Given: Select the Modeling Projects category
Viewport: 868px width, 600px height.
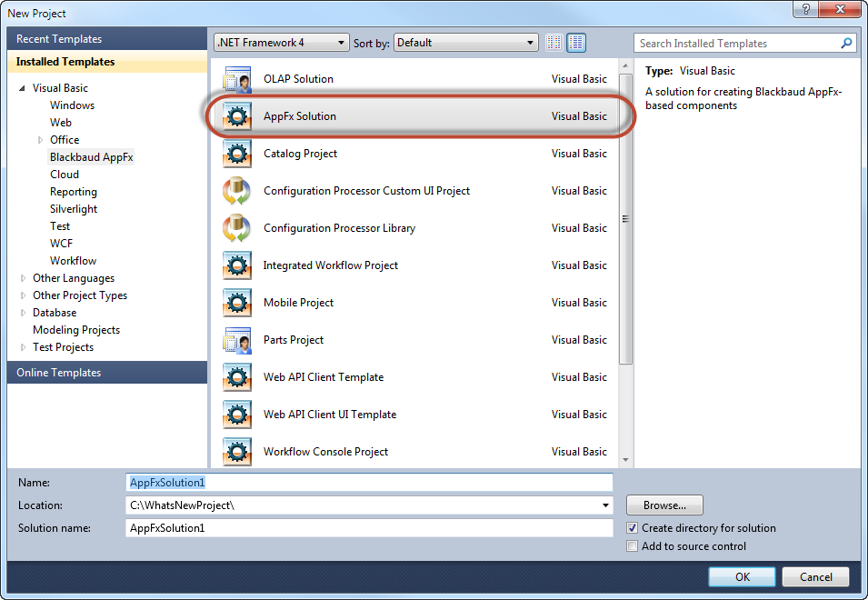Looking at the screenshot, I should (76, 330).
